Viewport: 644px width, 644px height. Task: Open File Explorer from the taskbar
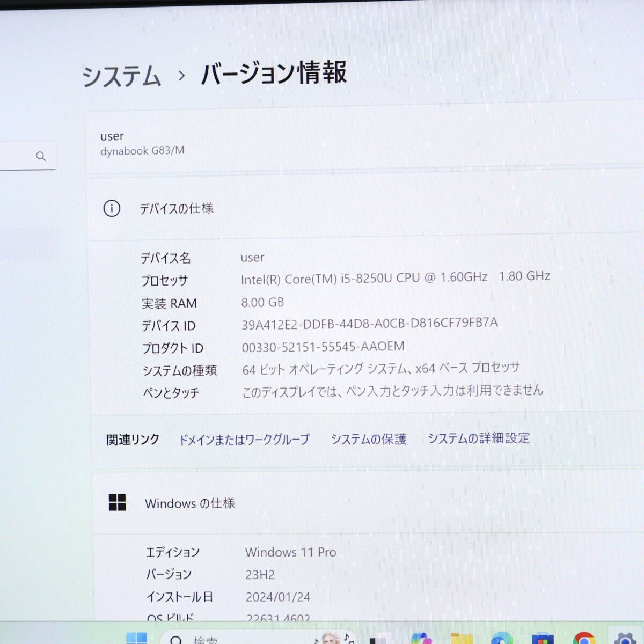[x=462, y=639]
